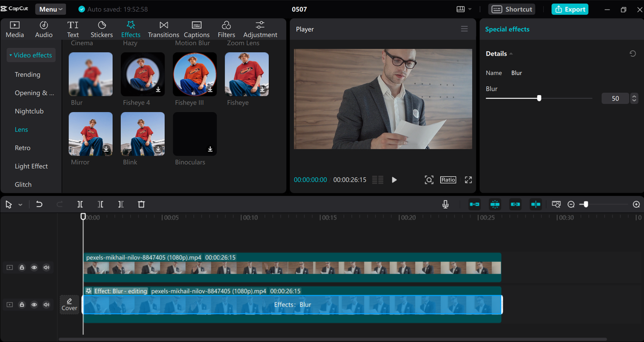
Task: Go to the Stickers tab
Action: [102, 30]
